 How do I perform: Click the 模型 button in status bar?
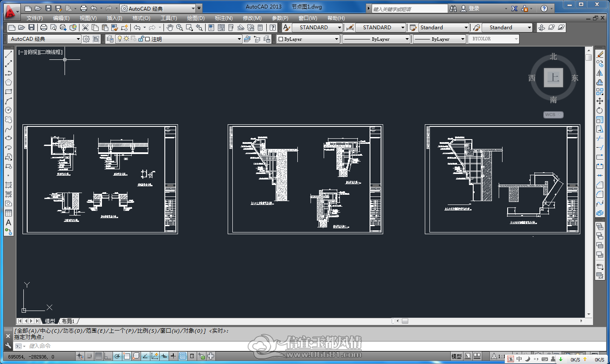tap(457, 356)
